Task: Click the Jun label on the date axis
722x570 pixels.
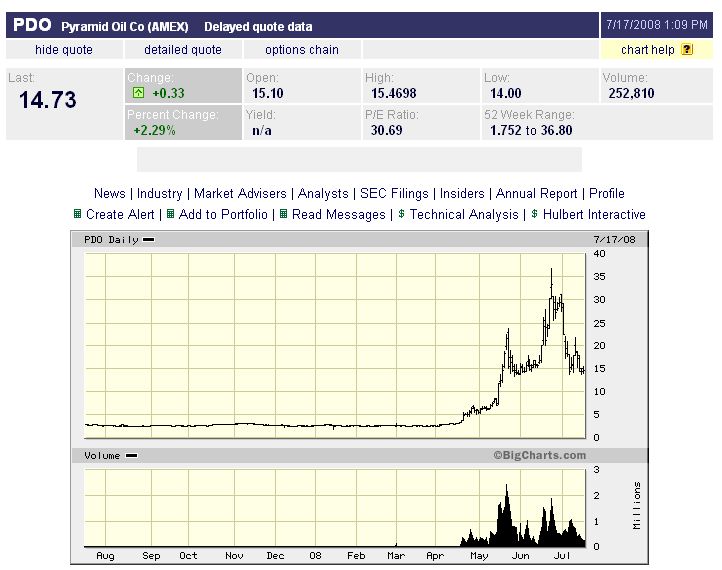Action: coord(520,556)
